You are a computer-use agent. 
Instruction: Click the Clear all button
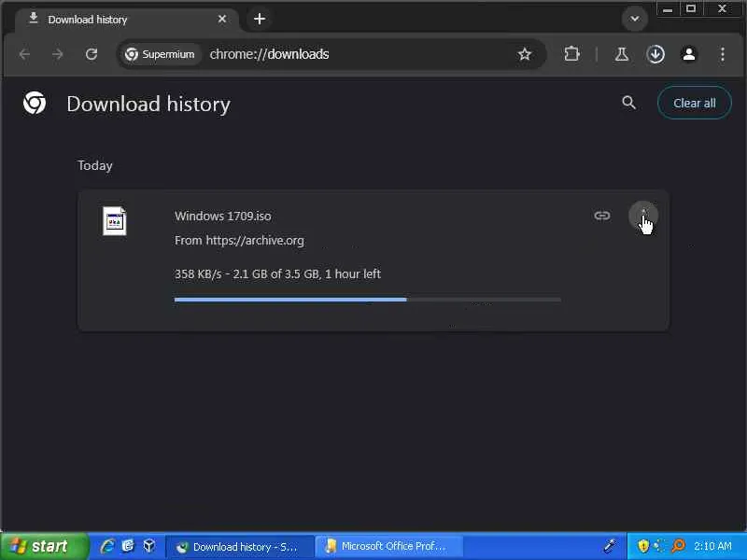pyautogui.click(x=694, y=103)
